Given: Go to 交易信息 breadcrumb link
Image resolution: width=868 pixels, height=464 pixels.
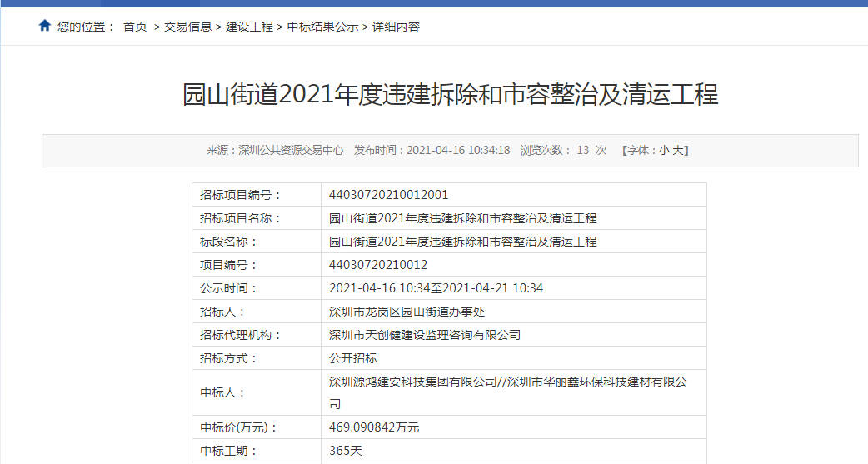Looking at the screenshot, I should pyautogui.click(x=187, y=27).
